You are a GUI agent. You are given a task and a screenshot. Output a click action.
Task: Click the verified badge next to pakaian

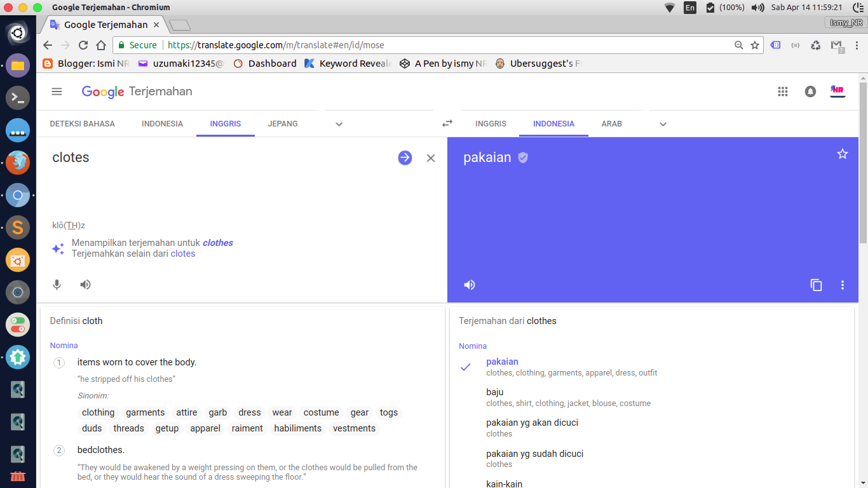click(523, 158)
